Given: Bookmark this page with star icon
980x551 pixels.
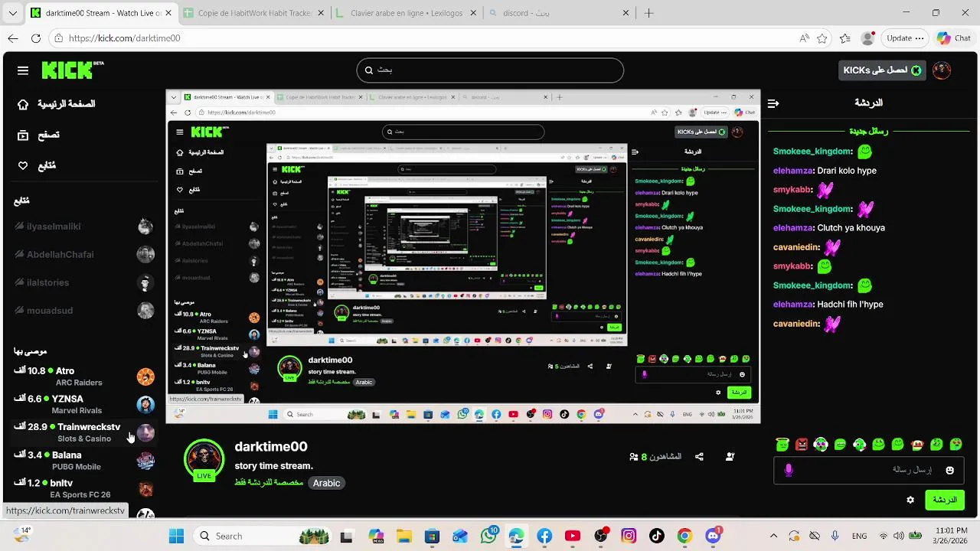Looking at the screenshot, I should pyautogui.click(x=822, y=38).
